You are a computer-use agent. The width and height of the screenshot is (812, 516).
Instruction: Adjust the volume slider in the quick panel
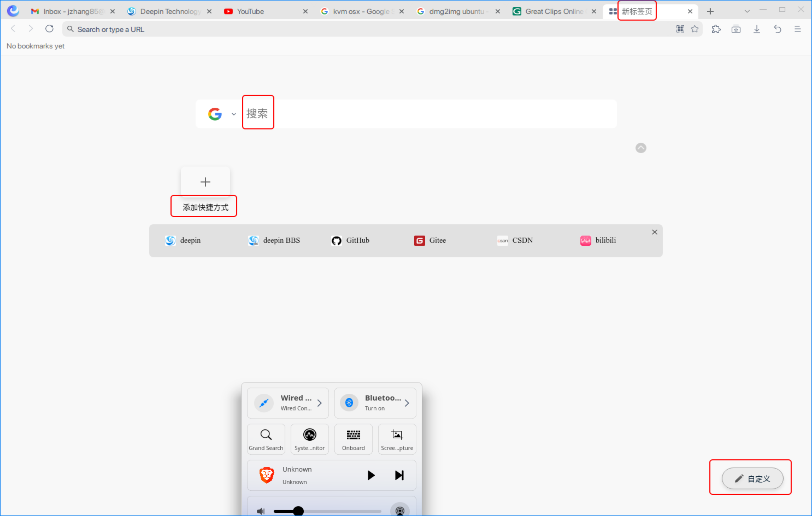click(327, 511)
